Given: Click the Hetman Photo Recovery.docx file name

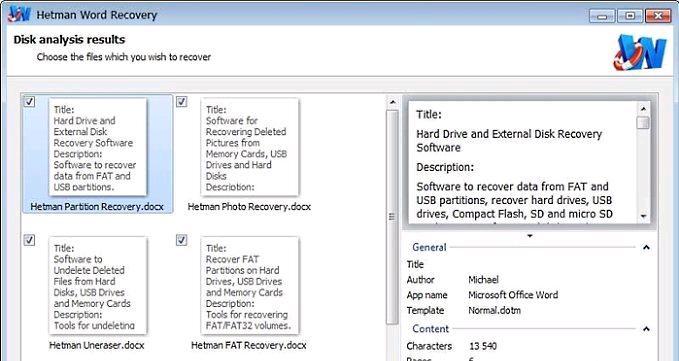Looking at the screenshot, I should (x=249, y=207).
